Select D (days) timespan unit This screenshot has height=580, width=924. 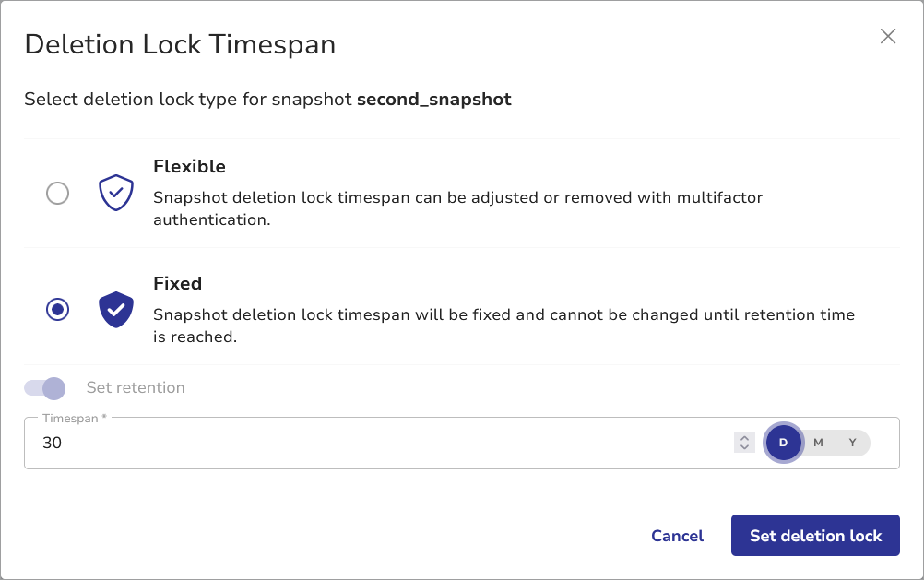783,443
